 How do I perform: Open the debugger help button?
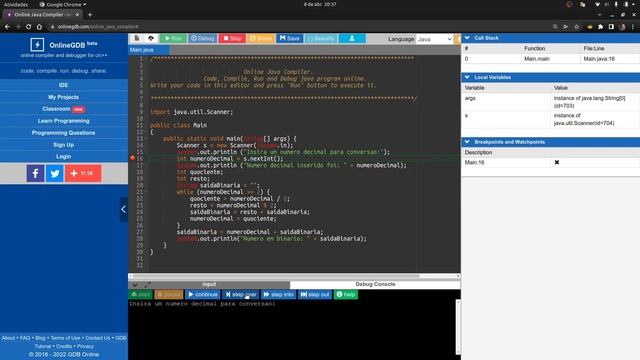point(346,294)
